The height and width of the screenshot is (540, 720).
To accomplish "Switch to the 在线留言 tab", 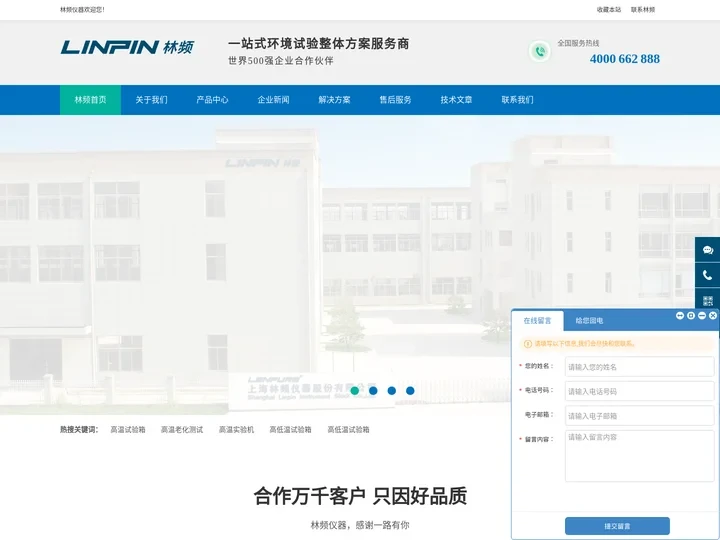I will pyautogui.click(x=537, y=321).
